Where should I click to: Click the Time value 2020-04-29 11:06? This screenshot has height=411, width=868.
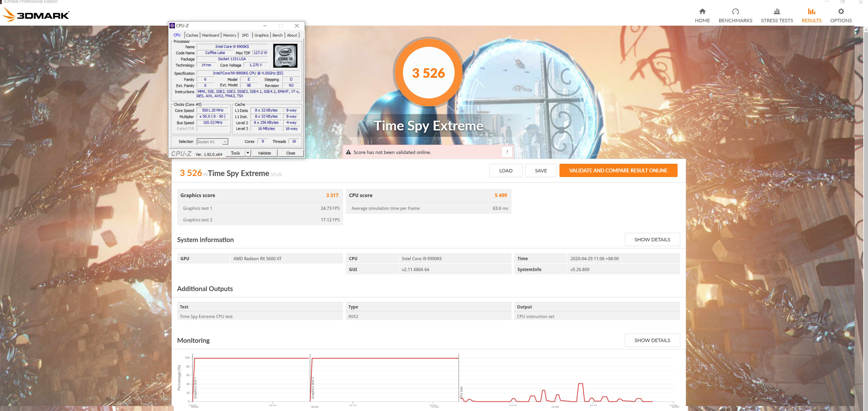623,258
